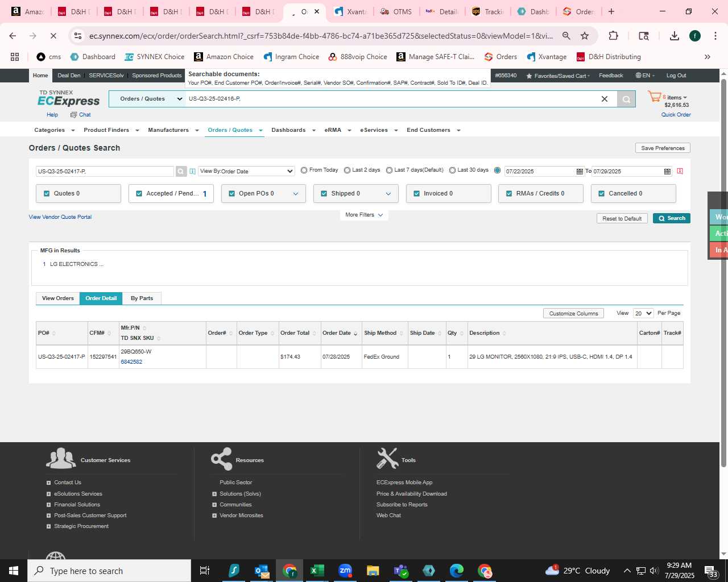
Task: Expand the Open POs dropdown arrow
Action: tap(296, 194)
